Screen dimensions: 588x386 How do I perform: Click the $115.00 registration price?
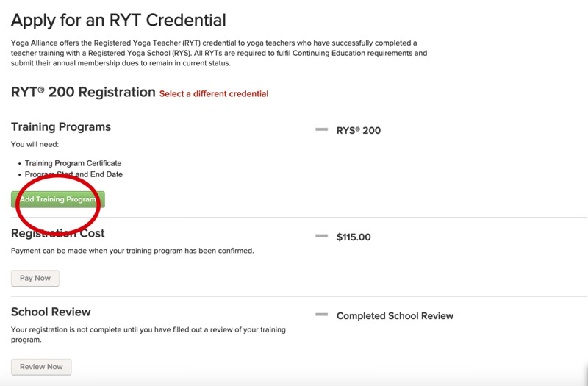[354, 237]
